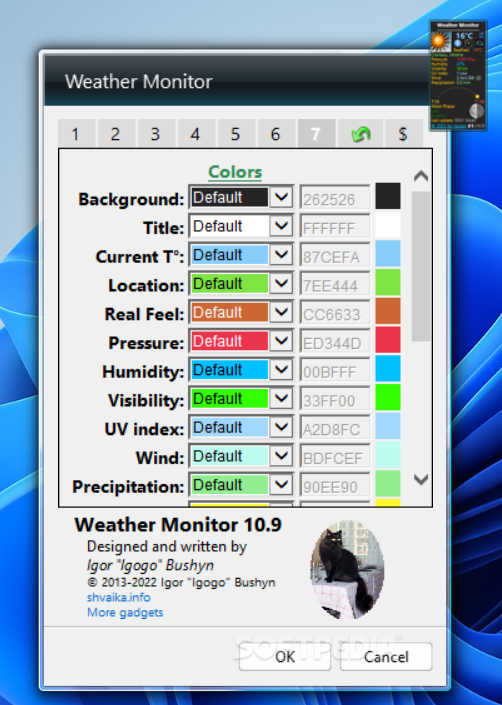Click the Background hex field 262526
The width and height of the screenshot is (502, 705).
(x=335, y=198)
